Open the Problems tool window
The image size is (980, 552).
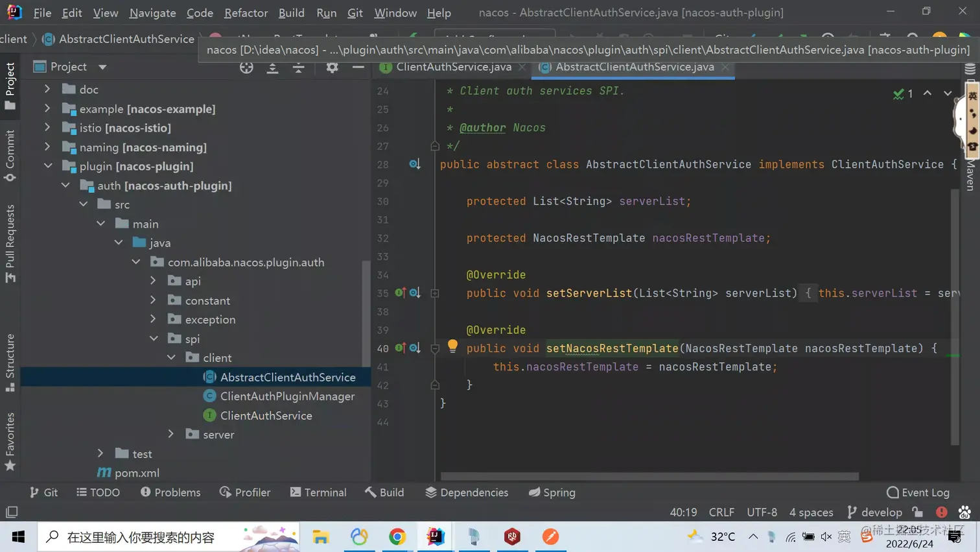(x=170, y=492)
